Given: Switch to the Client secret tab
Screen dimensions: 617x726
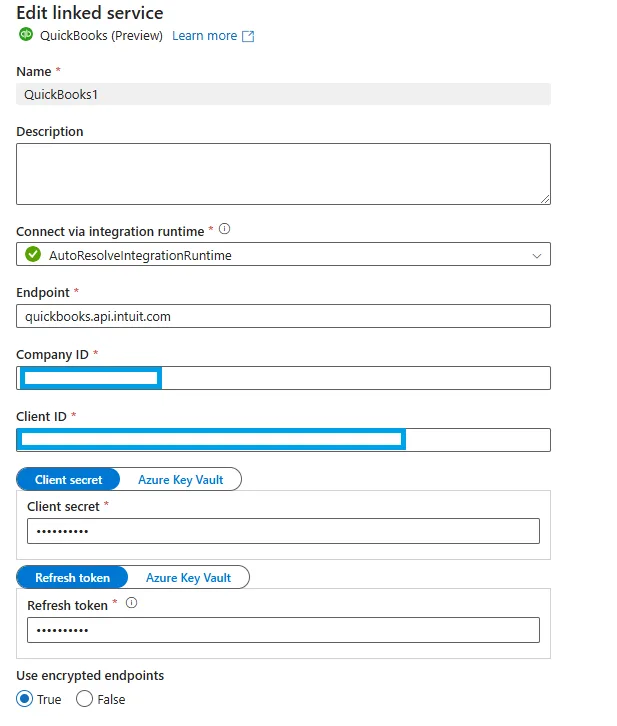Looking at the screenshot, I should point(69,480).
